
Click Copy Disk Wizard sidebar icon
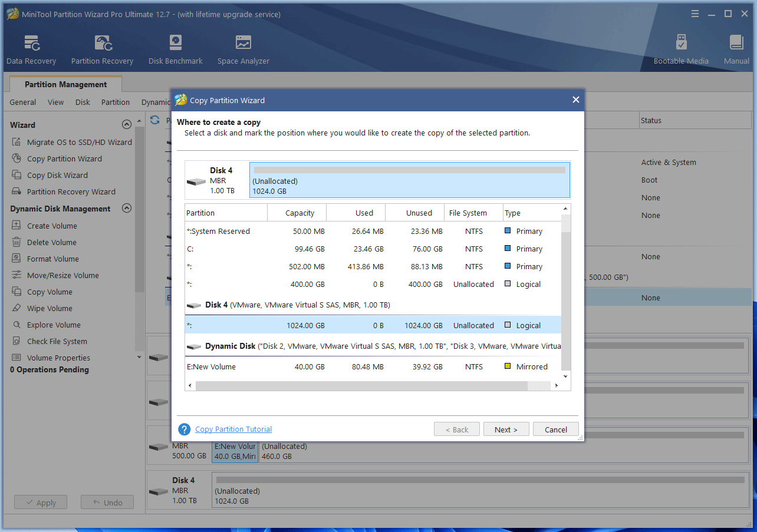(16, 175)
